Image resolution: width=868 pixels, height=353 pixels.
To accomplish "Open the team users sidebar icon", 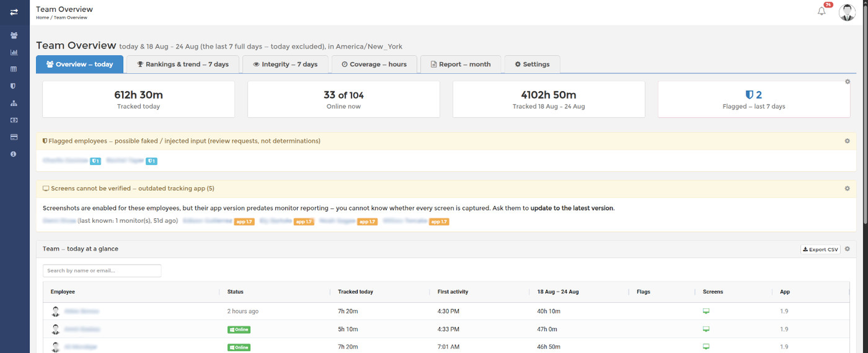I will [x=14, y=35].
